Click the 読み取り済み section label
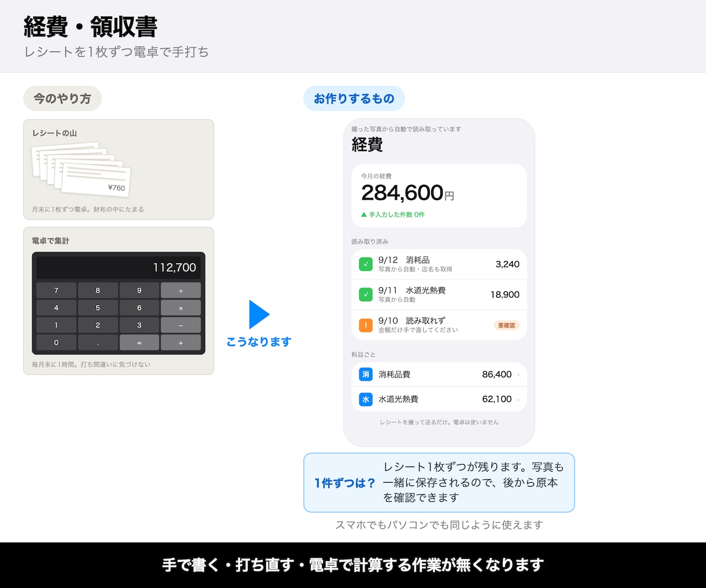This screenshot has width=706, height=588. pos(370,241)
